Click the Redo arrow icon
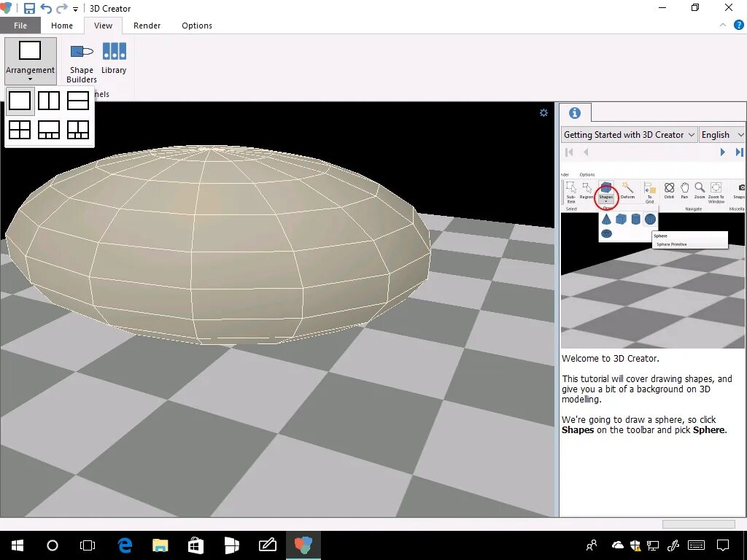This screenshot has width=747, height=560. 62,8
